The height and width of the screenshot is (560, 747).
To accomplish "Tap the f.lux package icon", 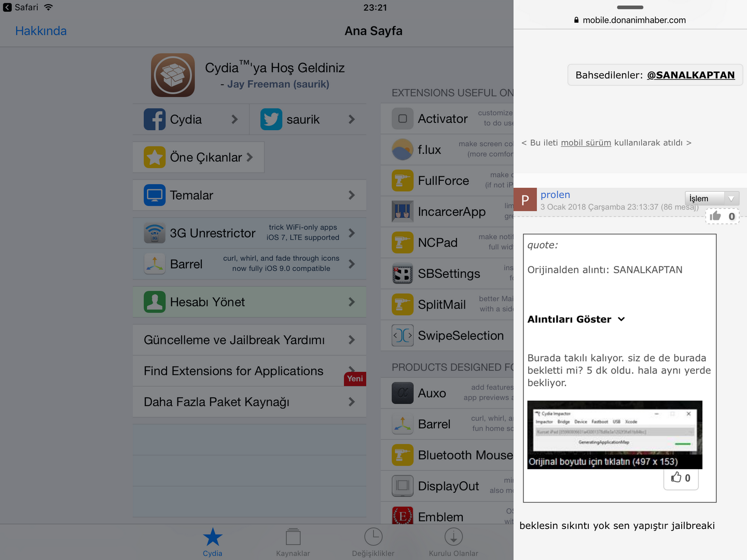I will click(x=403, y=150).
